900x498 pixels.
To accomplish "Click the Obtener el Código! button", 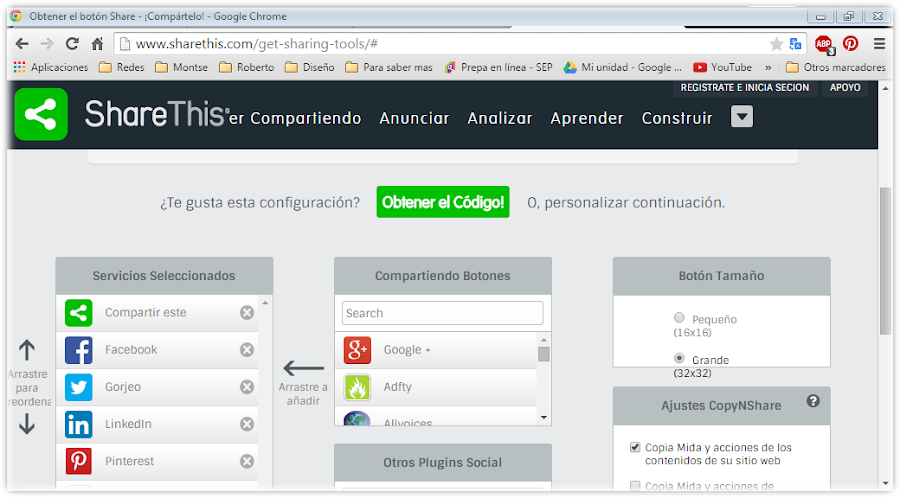I will pyautogui.click(x=443, y=202).
